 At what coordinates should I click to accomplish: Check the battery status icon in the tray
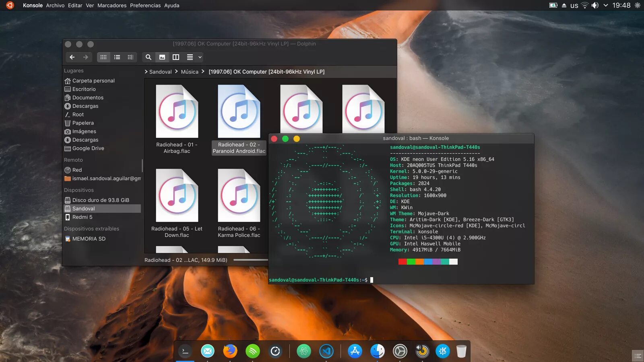[x=553, y=5]
